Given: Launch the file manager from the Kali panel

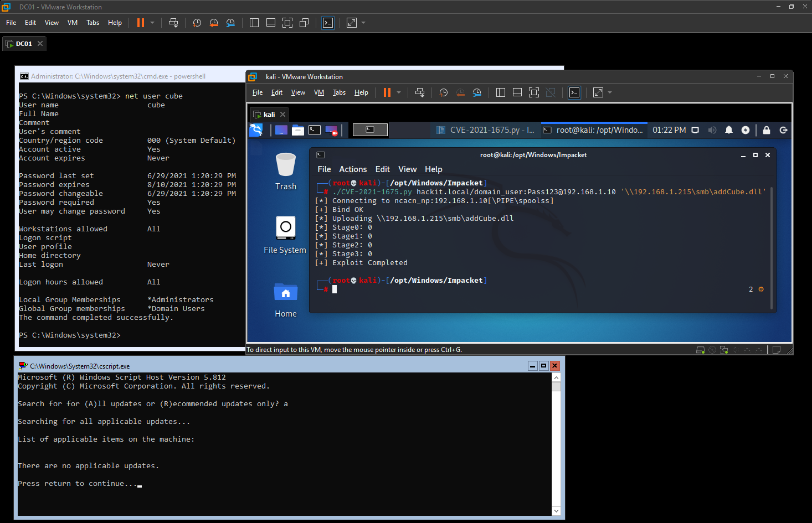Looking at the screenshot, I should coord(298,130).
